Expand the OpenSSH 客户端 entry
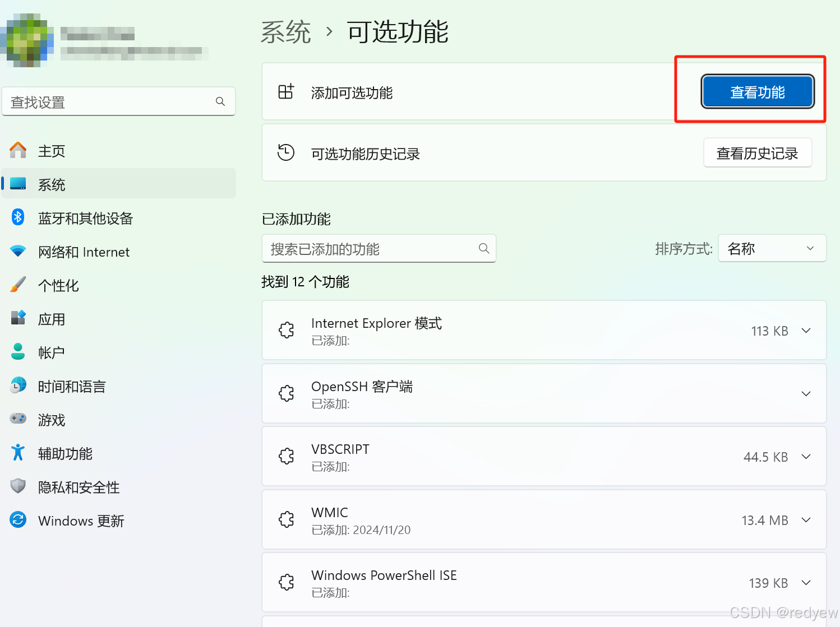 (806, 393)
